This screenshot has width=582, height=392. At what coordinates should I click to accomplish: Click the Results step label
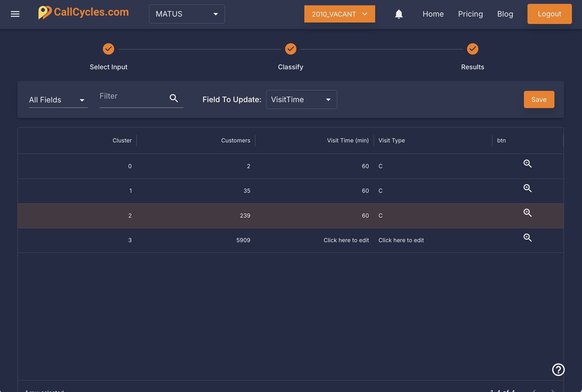tap(473, 67)
